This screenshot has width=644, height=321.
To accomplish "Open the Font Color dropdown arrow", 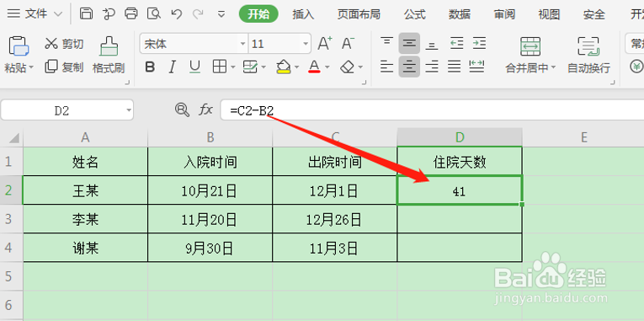I will [327, 67].
